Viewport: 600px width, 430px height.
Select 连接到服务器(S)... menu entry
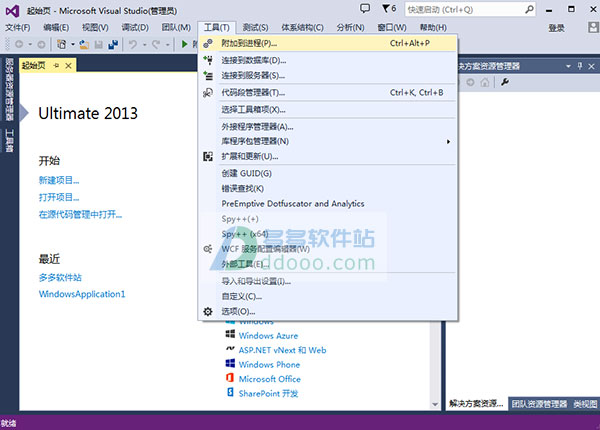pyautogui.click(x=328, y=76)
